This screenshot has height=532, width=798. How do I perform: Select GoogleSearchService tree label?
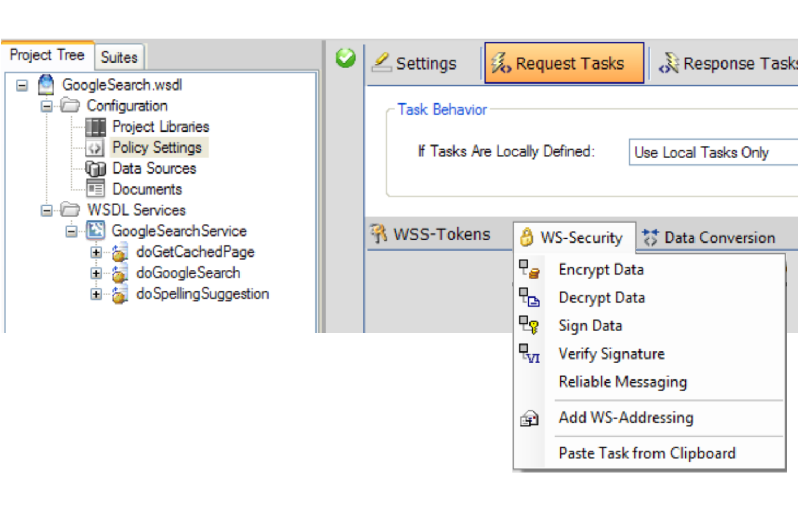click(x=179, y=231)
